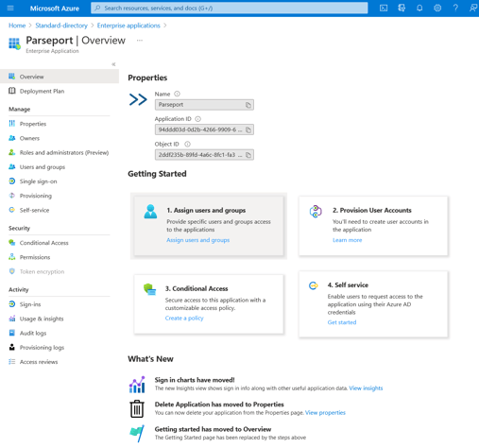Open the notifications bell

coord(419,8)
